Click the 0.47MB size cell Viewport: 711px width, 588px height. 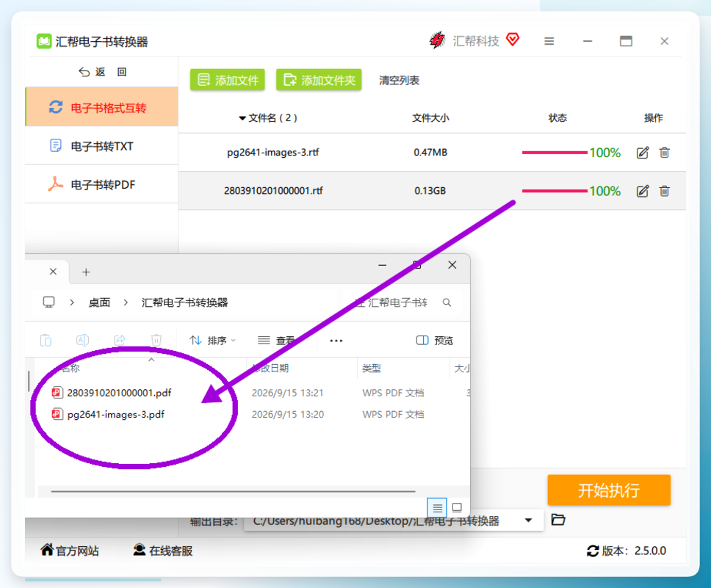point(430,153)
